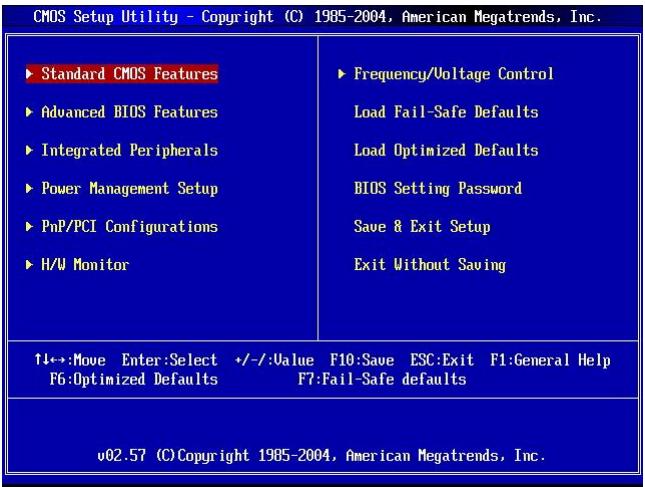
Task: Click the F10:Save hint text
Action: click(362, 360)
